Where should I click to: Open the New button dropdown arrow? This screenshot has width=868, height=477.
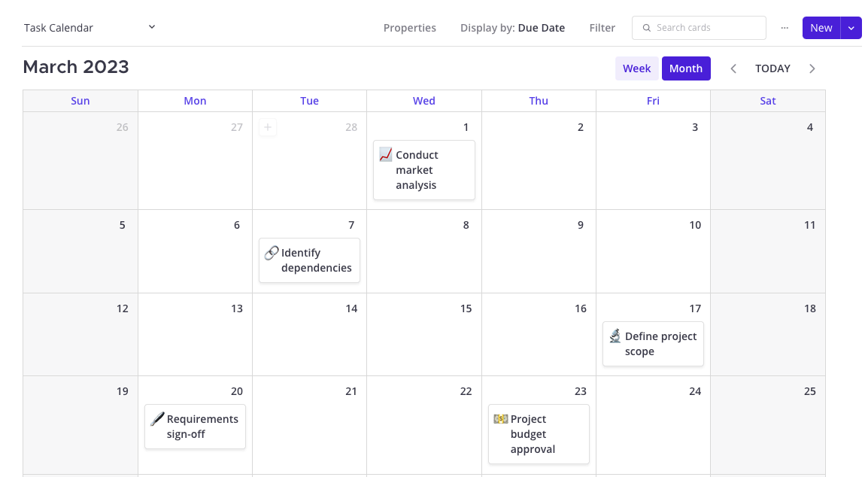click(851, 28)
